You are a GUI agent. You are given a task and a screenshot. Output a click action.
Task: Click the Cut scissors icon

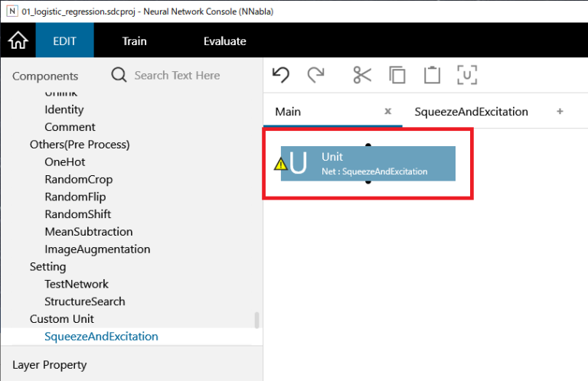[x=361, y=74]
